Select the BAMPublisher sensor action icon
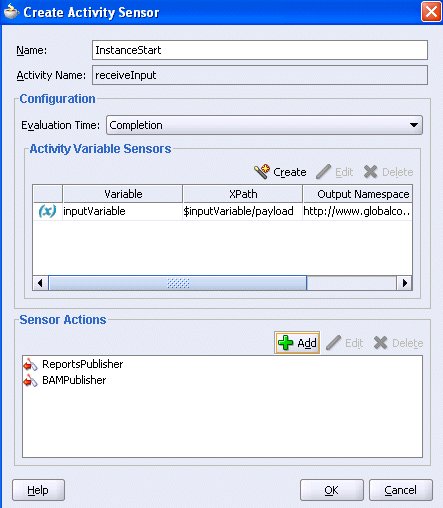This screenshot has height=508, width=443. point(30,380)
